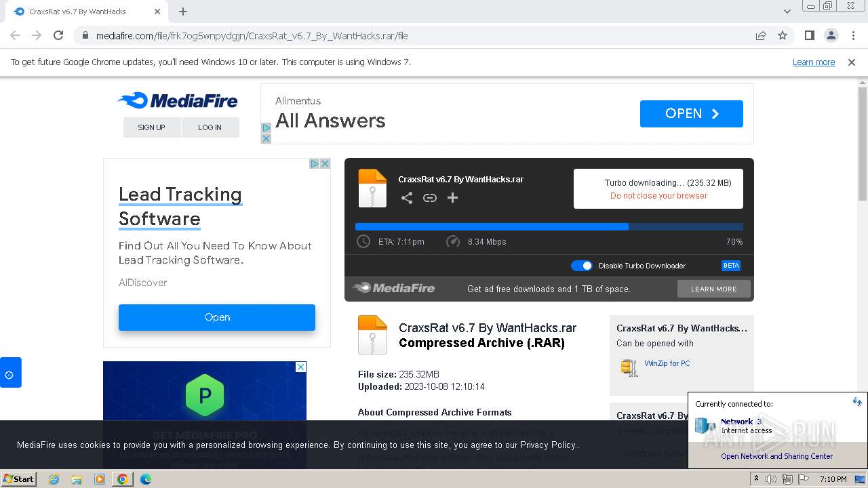Open Chrome side panel icon

point(809,35)
